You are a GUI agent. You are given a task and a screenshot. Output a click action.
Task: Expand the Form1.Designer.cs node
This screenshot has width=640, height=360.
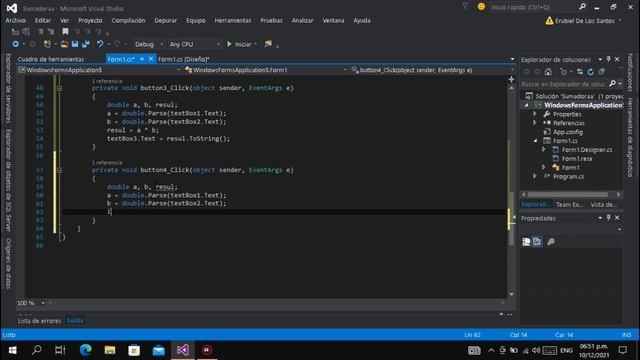[x=544, y=150]
